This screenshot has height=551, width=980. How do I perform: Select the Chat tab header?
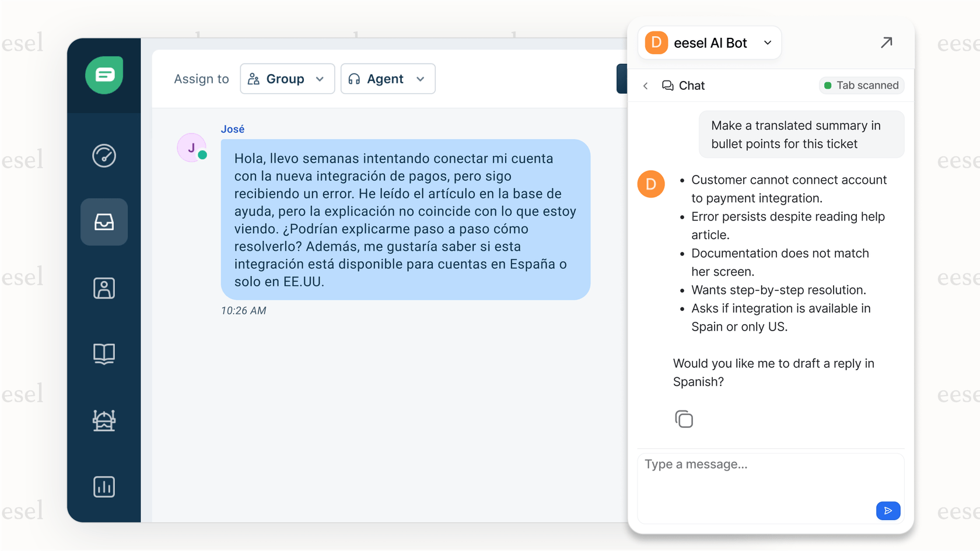(692, 85)
